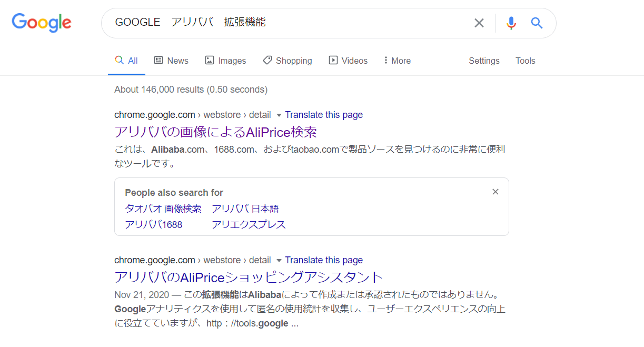Click the search query input field
The height and width of the screenshot is (347, 644).
coord(290,23)
